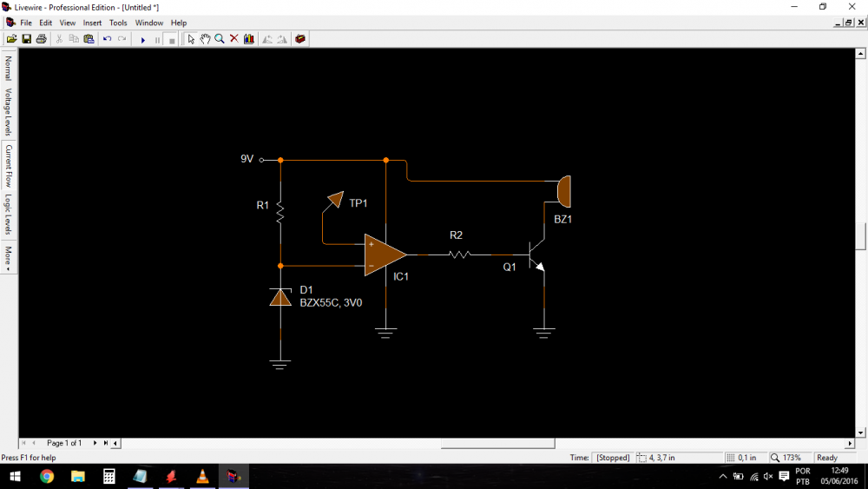Click the 9V supply terminal

pos(262,160)
